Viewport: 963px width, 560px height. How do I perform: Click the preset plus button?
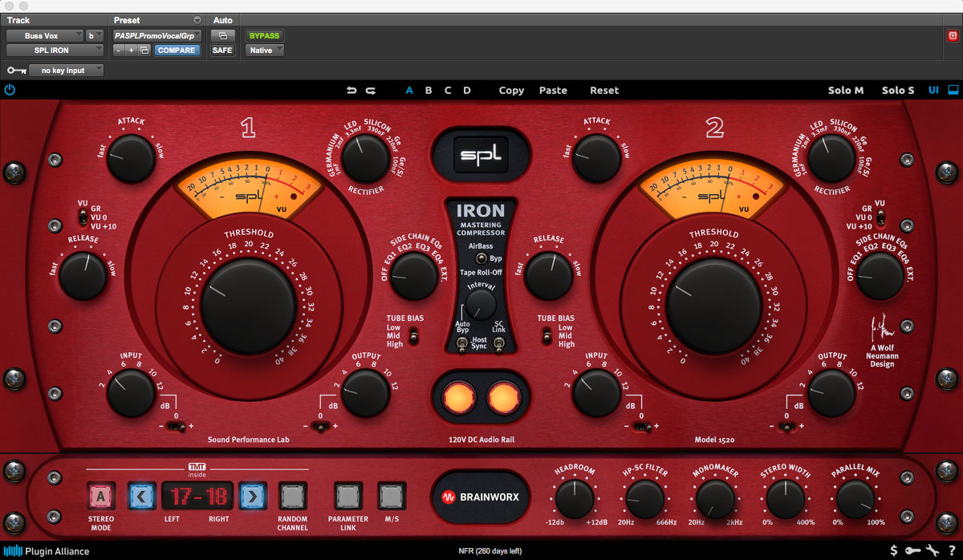point(131,50)
